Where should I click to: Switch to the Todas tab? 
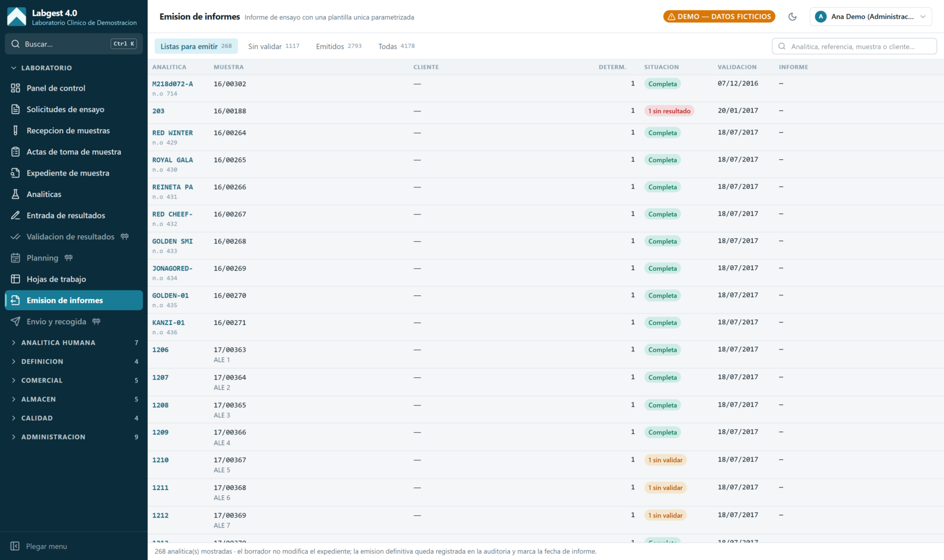coord(396,46)
